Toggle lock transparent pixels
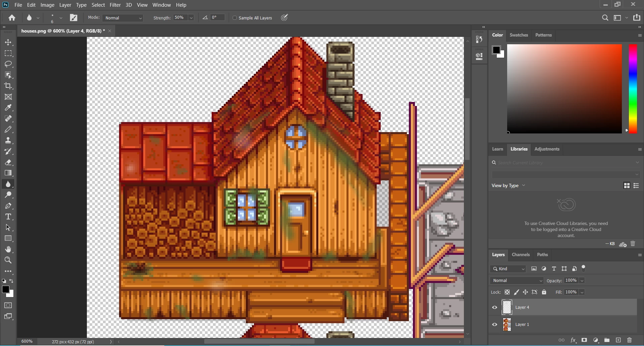 (507, 292)
